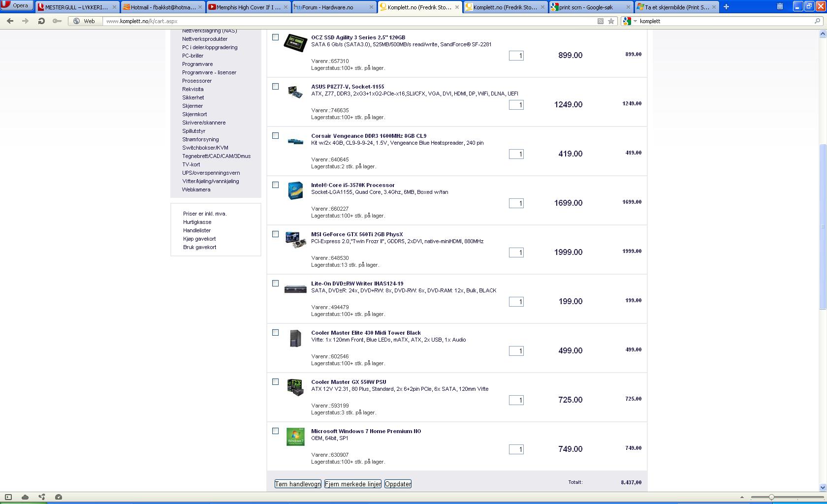827x504 pixels.
Task: Expand zoom options arrow beside zoom slider
Action: (x=742, y=498)
